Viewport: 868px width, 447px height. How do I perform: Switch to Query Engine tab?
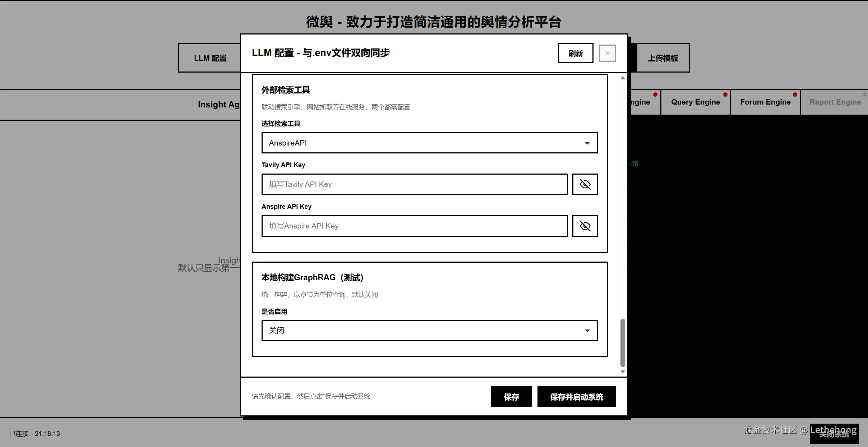point(695,102)
